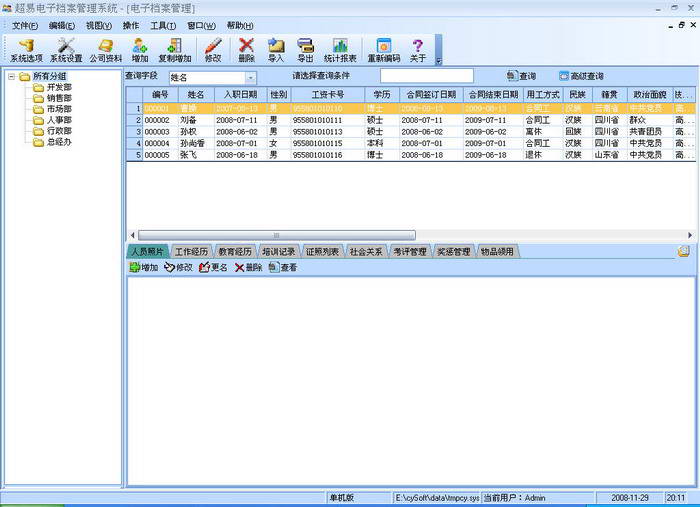The width and height of the screenshot is (700, 507).
Task: Open the 工具 menu
Action: [x=163, y=25]
